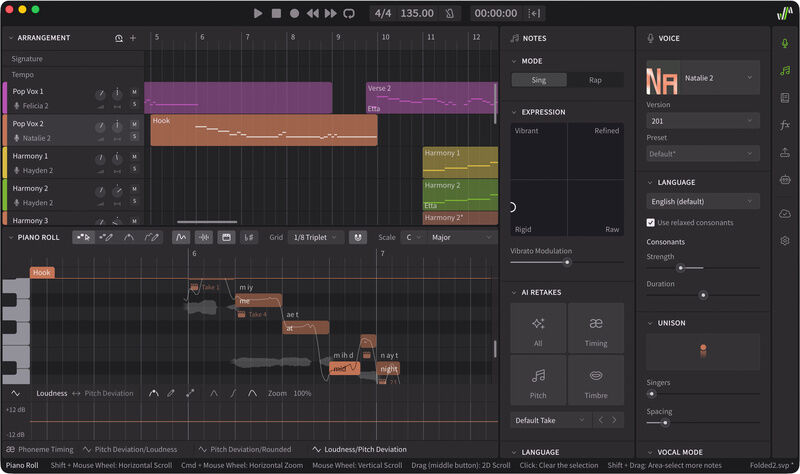Generate AI retake for Timing
The image size is (800, 474).
click(596, 329)
